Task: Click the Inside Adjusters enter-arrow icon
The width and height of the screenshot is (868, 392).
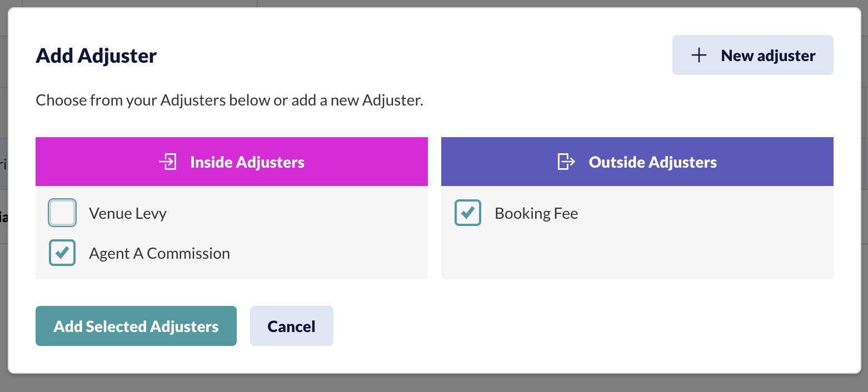Action: point(168,162)
